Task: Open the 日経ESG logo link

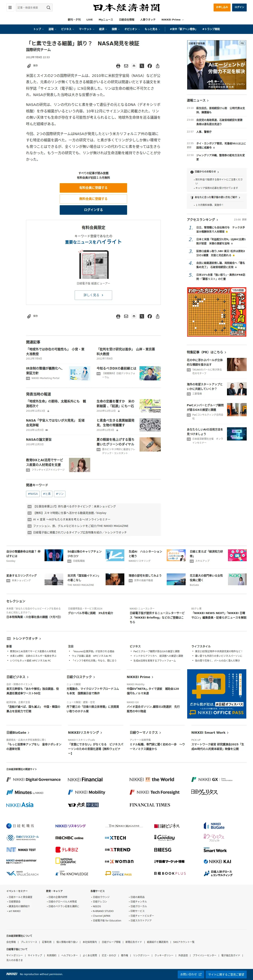Action: coord(163,849)
